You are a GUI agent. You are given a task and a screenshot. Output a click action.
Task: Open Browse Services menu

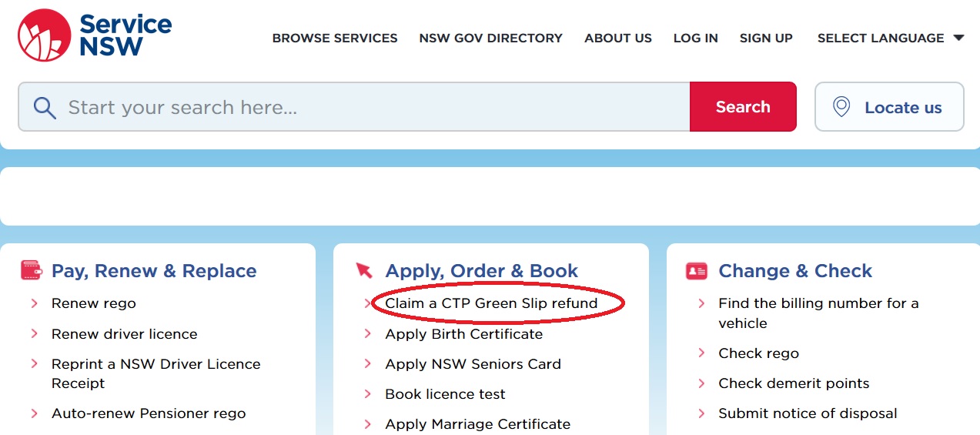[x=335, y=38]
